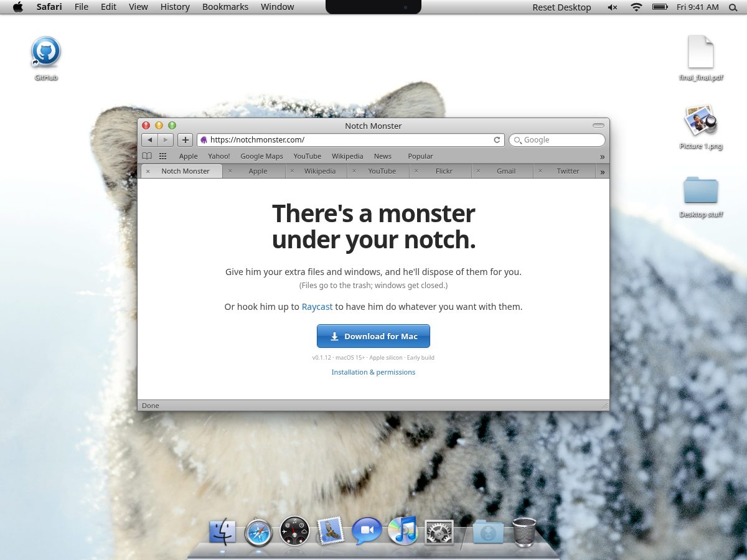The width and height of the screenshot is (747, 560).
Task: Switch to the Twitter tab
Action: 565,171
